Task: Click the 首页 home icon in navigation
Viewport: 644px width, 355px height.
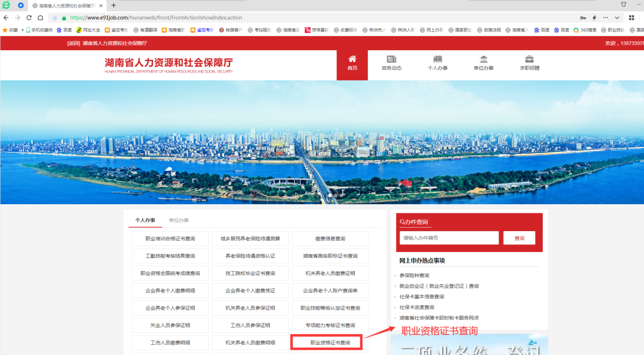Action: pos(352,59)
